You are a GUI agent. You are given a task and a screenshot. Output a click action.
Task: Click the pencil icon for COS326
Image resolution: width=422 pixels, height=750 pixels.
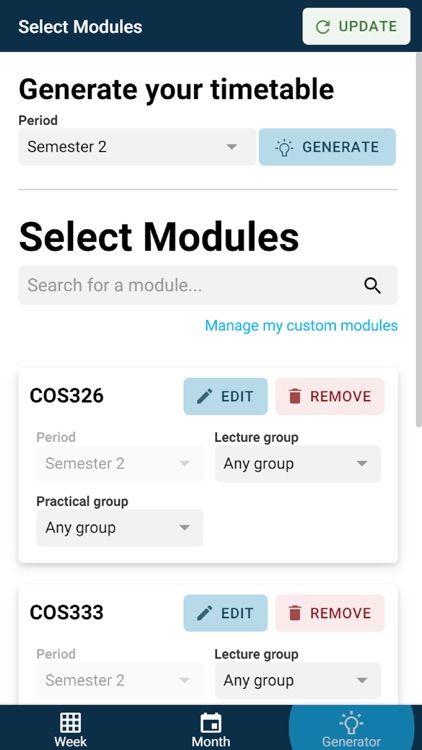(204, 397)
